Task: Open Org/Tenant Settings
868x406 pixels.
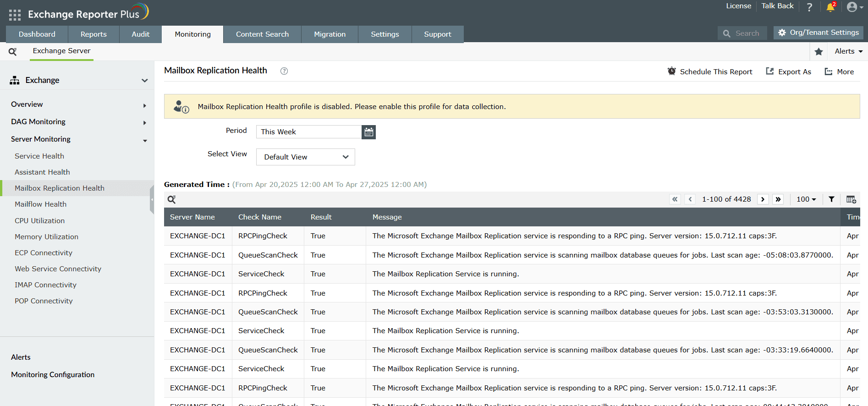Action: 819,33
